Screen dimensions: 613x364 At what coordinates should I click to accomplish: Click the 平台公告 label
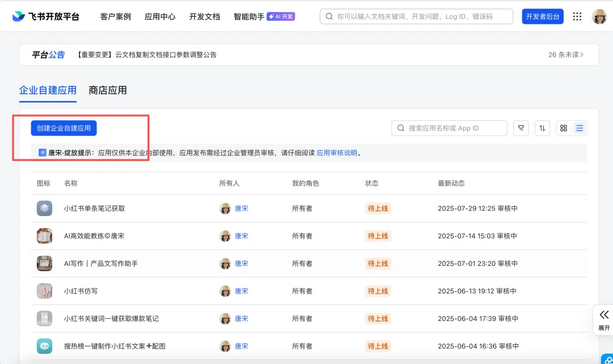tap(48, 54)
